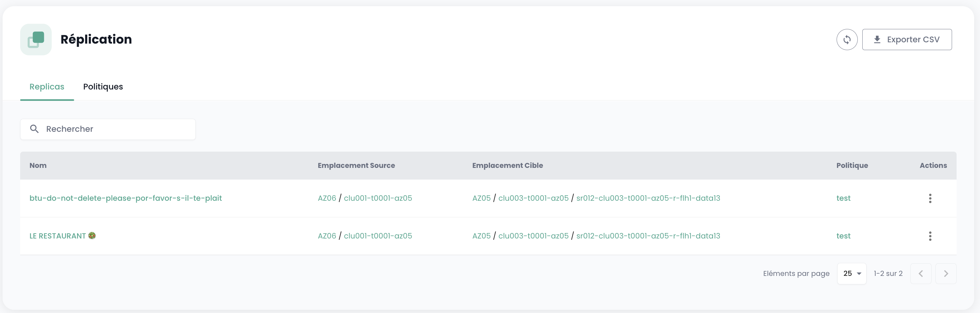Image resolution: width=980 pixels, height=313 pixels.
Task: Expand the items per page dropdown
Action: click(x=852, y=273)
